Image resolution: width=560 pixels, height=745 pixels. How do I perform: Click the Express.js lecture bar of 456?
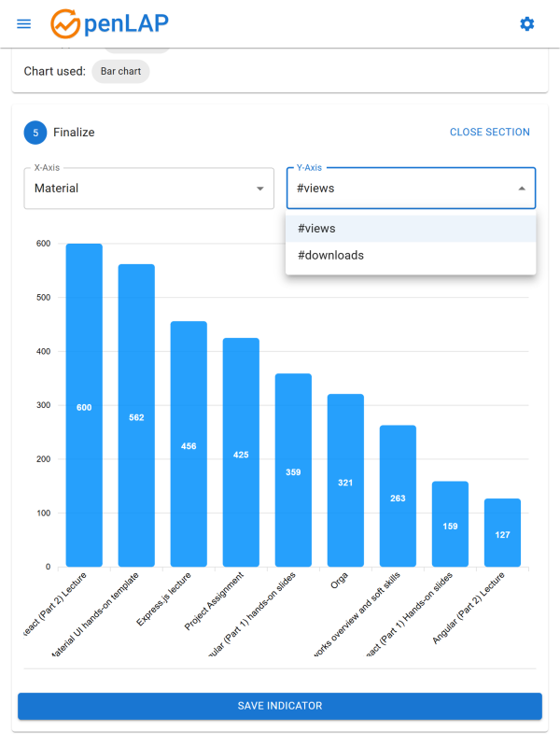click(189, 445)
